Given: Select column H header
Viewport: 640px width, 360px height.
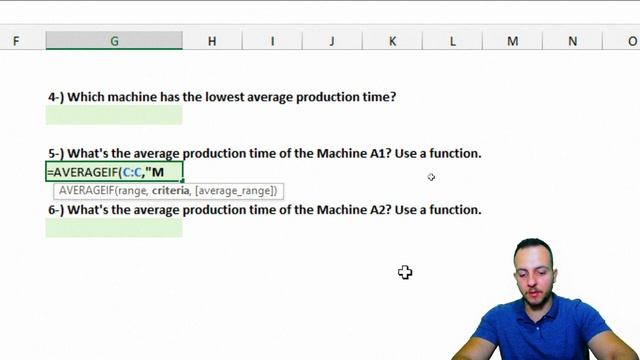Looking at the screenshot, I should [212, 41].
